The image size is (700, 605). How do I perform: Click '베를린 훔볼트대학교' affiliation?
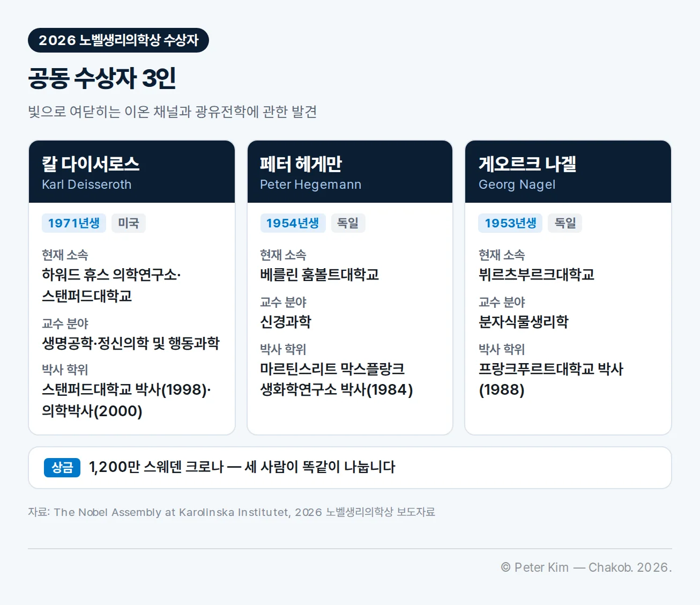coord(319,275)
